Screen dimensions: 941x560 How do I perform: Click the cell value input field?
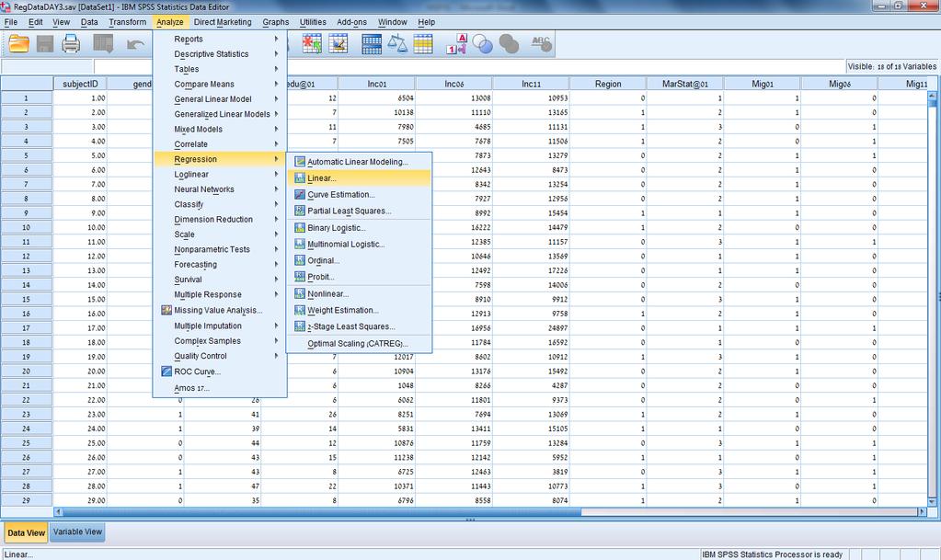click(x=468, y=66)
